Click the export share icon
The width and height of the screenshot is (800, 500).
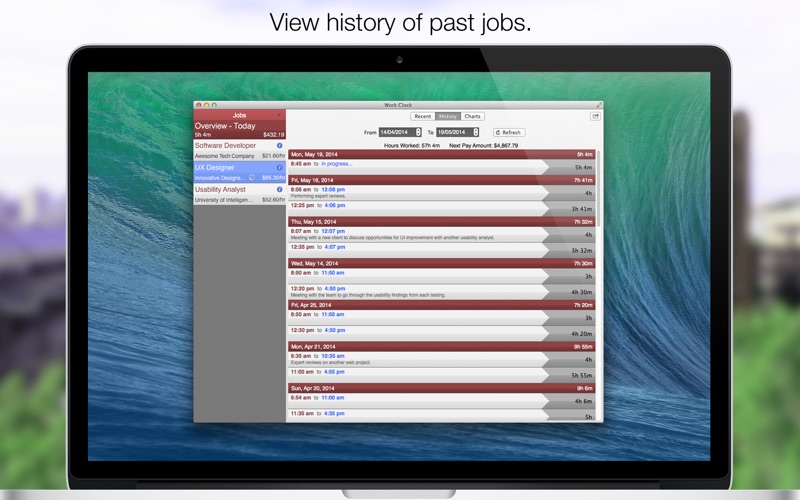coord(595,116)
